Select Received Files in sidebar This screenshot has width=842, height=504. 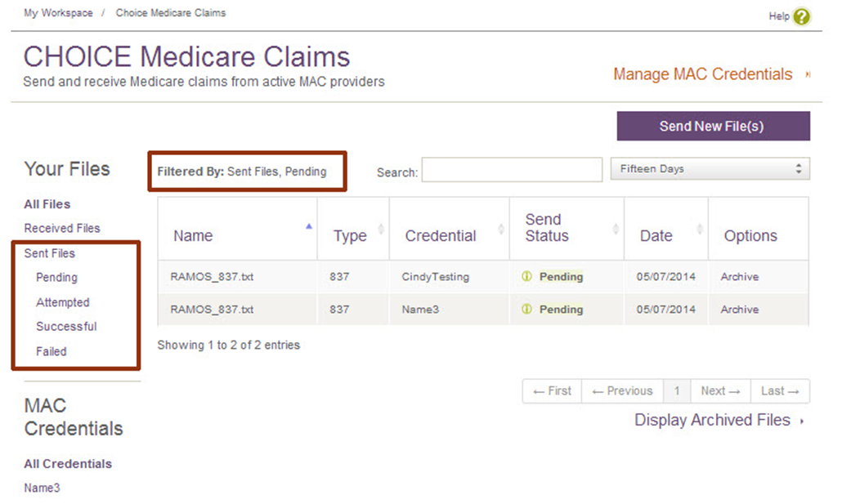tap(62, 228)
